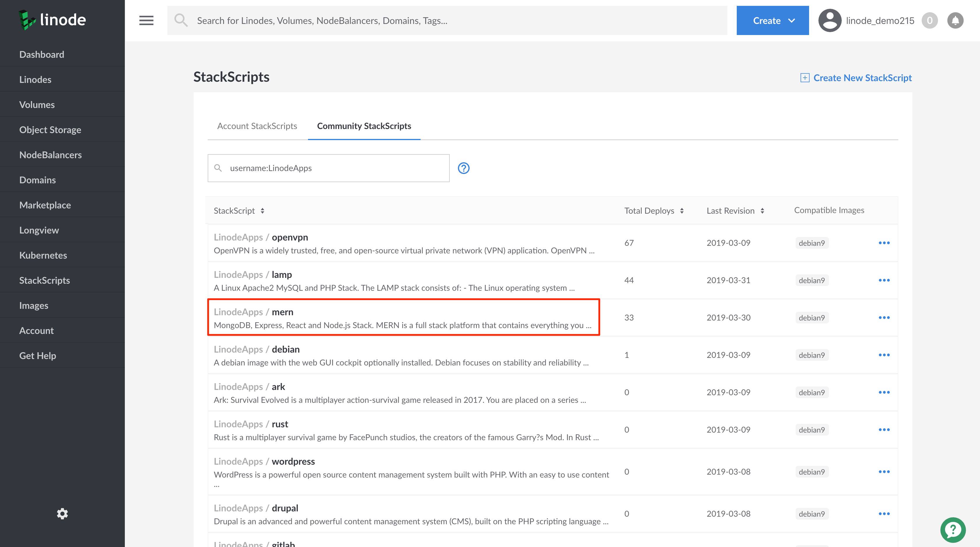Click the Create button dropdown arrow

pyautogui.click(x=791, y=20)
